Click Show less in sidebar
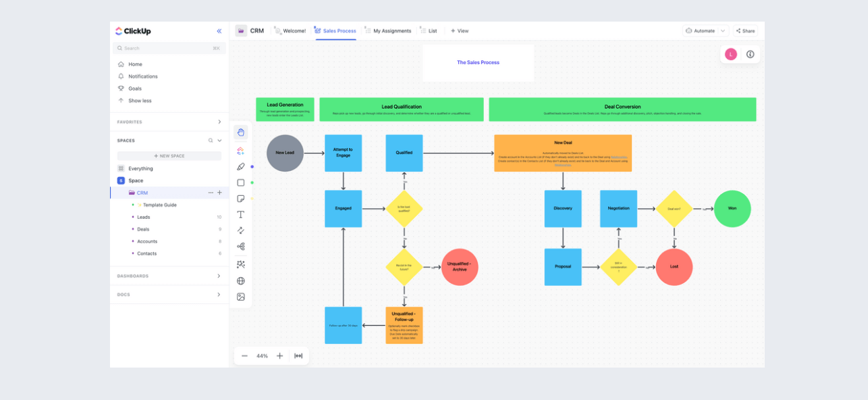This screenshot has width=868, height=400. (140, 101)
